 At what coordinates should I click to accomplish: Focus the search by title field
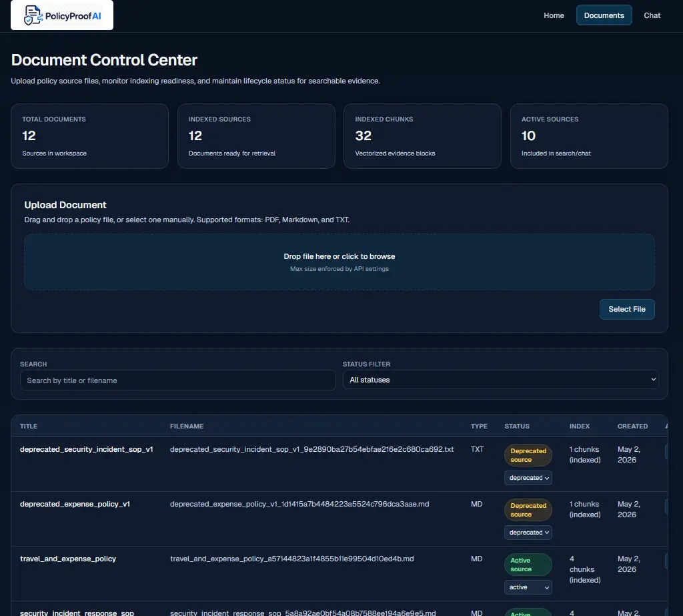pyautogui.click(x=177, y=380)
